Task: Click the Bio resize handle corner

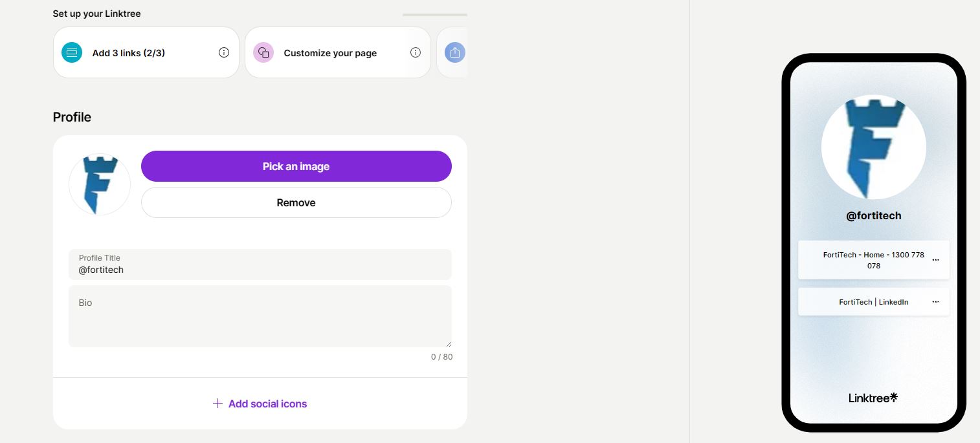Action: [448, 343]
